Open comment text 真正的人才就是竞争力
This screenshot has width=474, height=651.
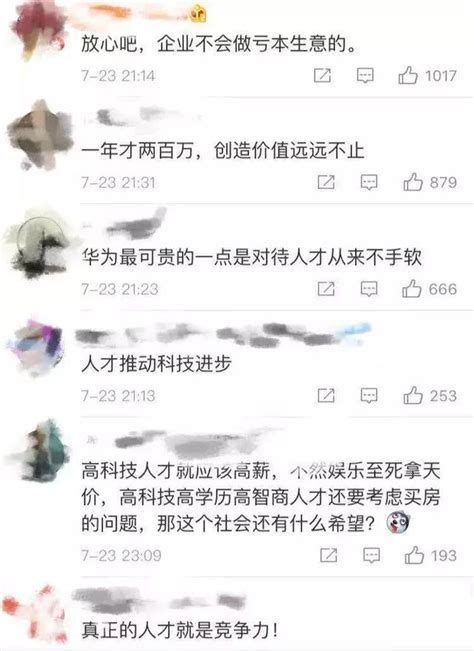tap(180, 631)
